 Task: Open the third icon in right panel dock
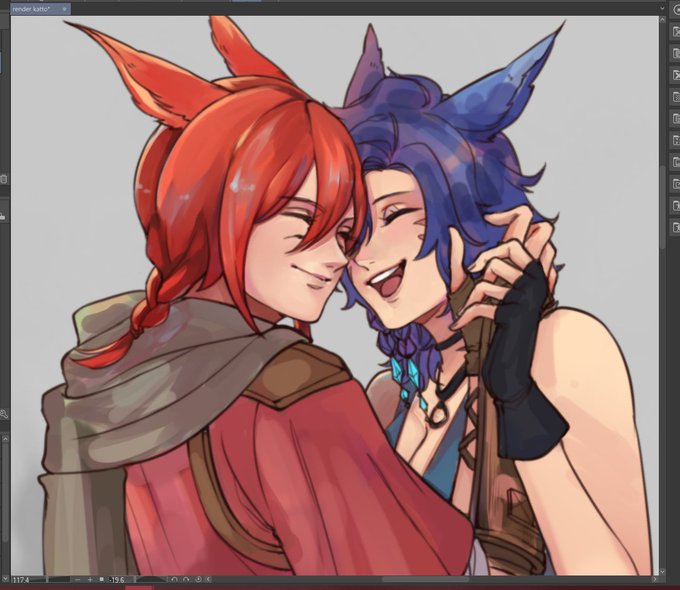675,53
